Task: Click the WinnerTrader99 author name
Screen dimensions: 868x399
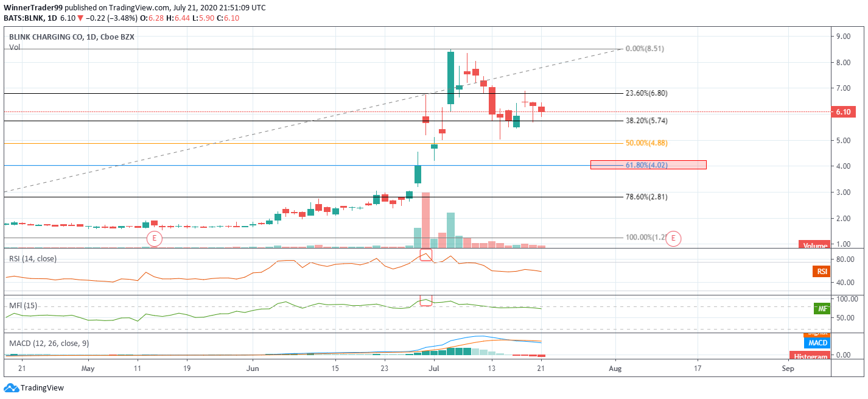Action: point(33,8)
